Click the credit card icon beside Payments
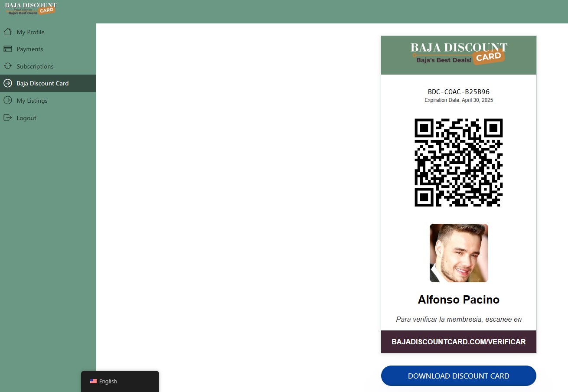Screen dimensions: 568x392 click(7, 49)
